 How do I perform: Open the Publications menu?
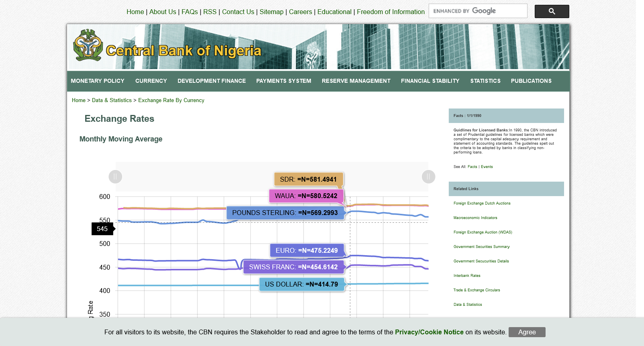(531, 81)
